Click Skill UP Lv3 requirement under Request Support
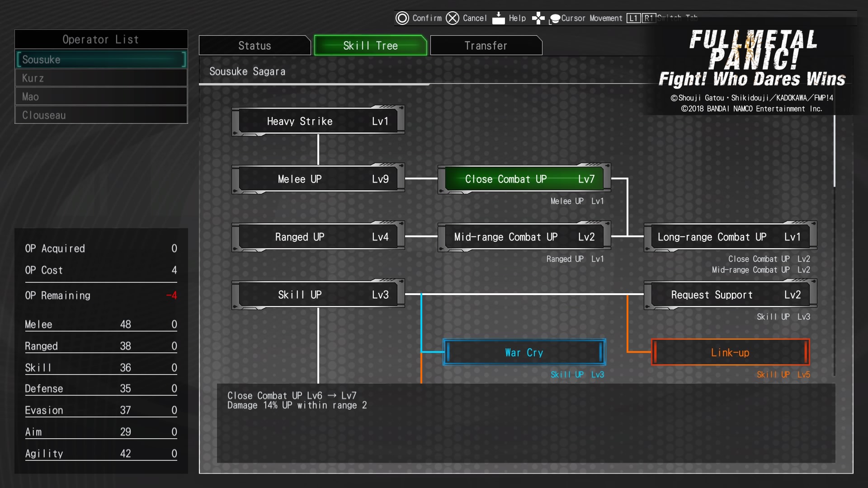The width and height of the screenshot is (868, 488). click(x=783, y=317)
